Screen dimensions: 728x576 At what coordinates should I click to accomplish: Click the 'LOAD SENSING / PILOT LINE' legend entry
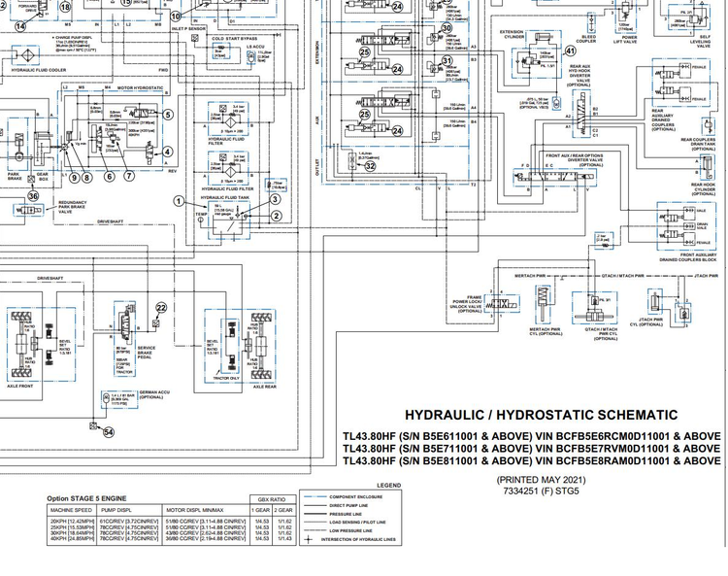357,523
